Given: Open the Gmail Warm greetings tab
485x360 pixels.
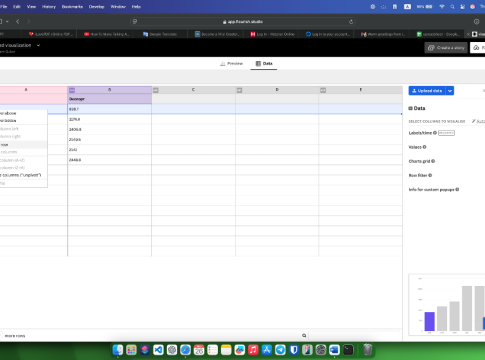Looking at the screenshot, I should click(383, 34).
